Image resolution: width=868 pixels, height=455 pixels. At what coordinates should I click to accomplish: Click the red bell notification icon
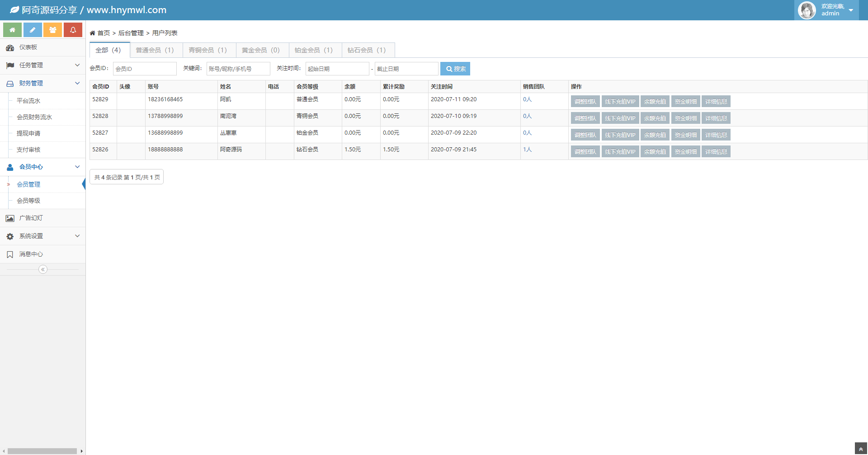(x=73, y=30)
